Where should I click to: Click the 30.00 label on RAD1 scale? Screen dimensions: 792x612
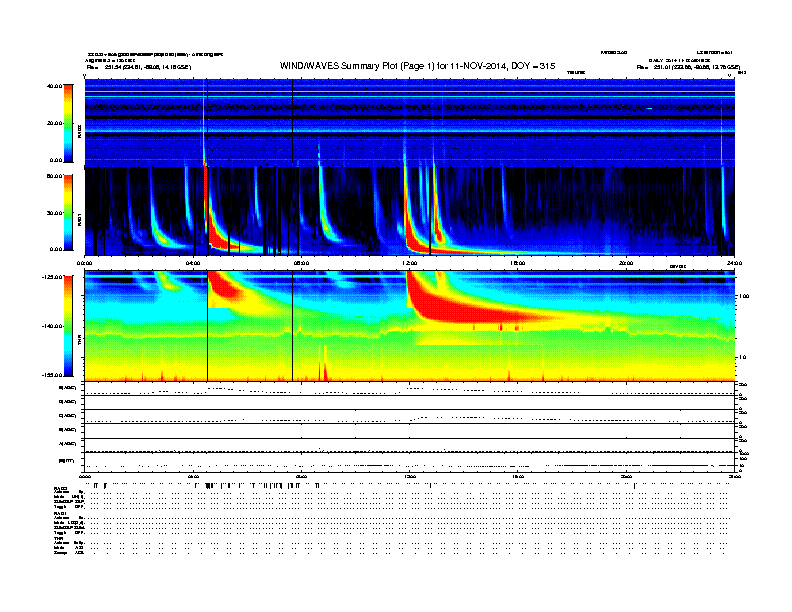(55, 213)
